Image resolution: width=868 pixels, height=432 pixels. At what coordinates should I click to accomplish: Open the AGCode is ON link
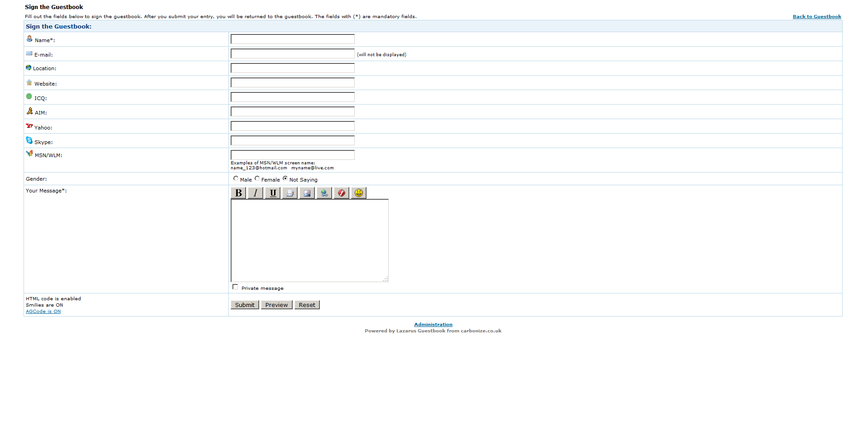(x=43, y=312)
